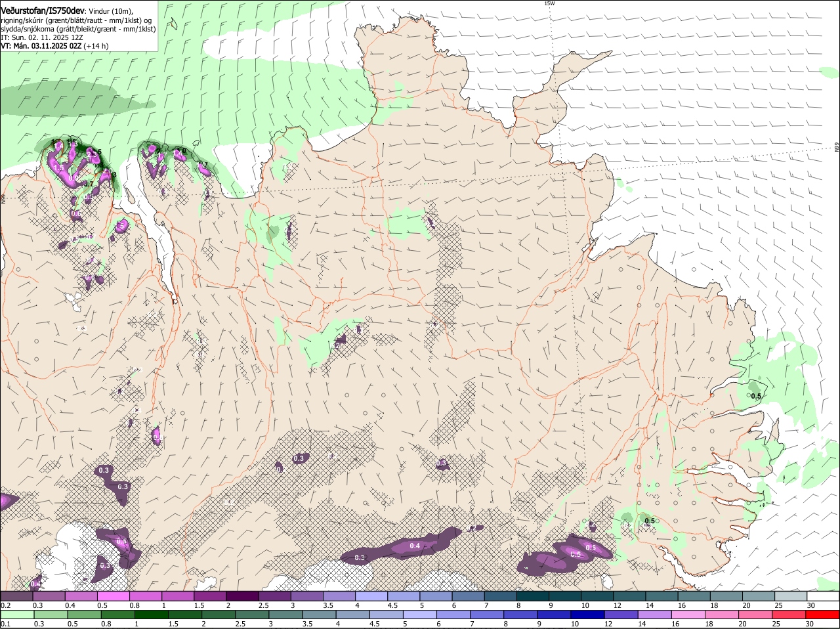Select upper legend swatch between 18 and 20

(x=726, y=596)
